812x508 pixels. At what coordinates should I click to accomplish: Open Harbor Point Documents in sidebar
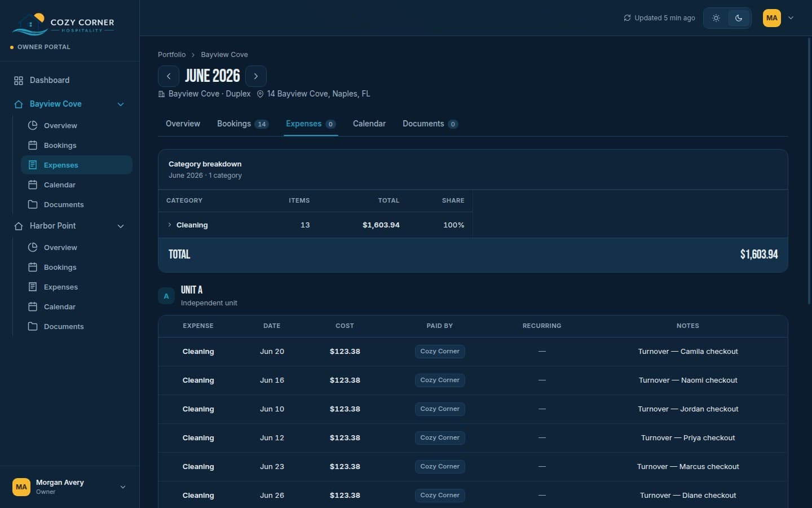(x=77, y=326)
